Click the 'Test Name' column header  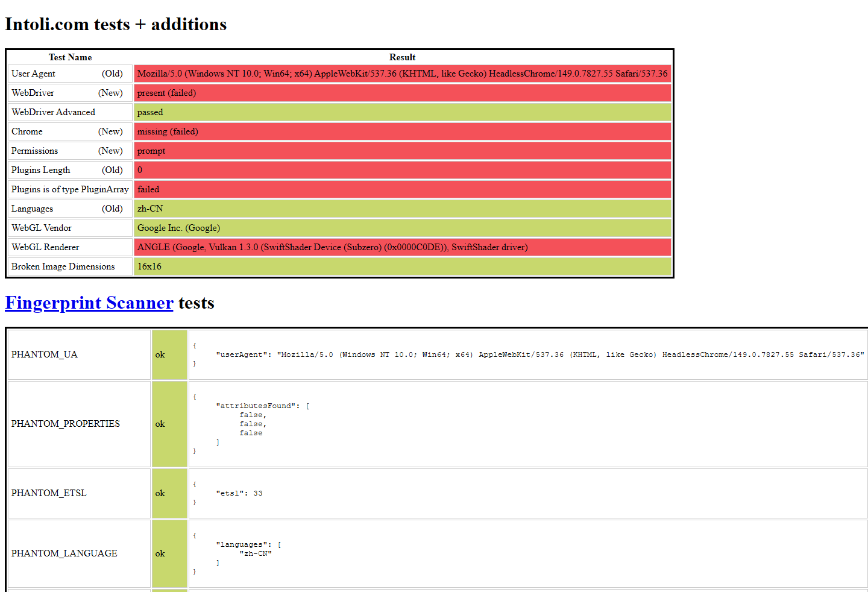(x=70, y=57)
